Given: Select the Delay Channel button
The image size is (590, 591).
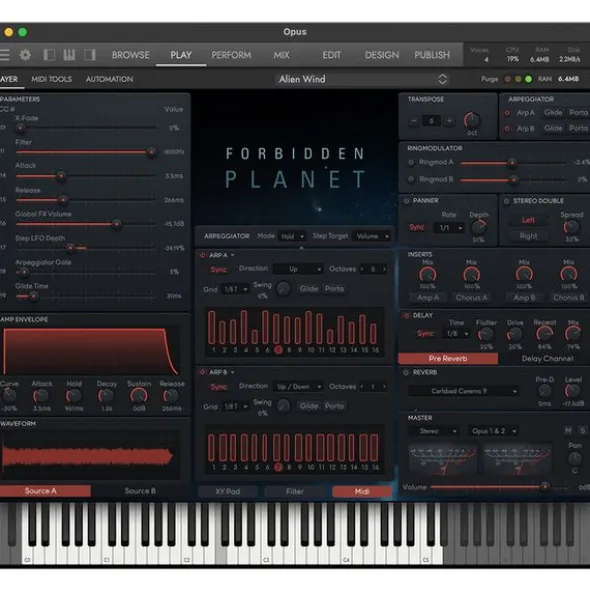Looking at the screenshot, I should click(x=547, y=358).
